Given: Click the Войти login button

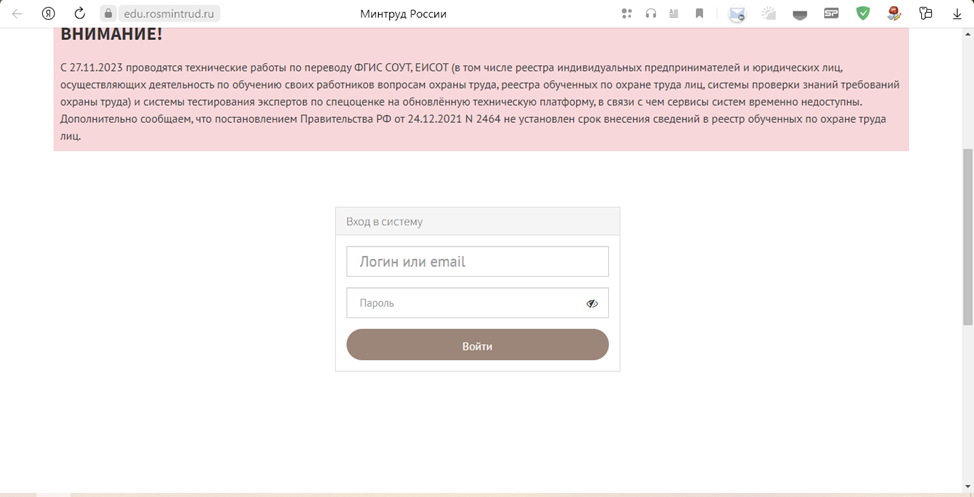Looking at the screenshot, I should click(477, 345).
